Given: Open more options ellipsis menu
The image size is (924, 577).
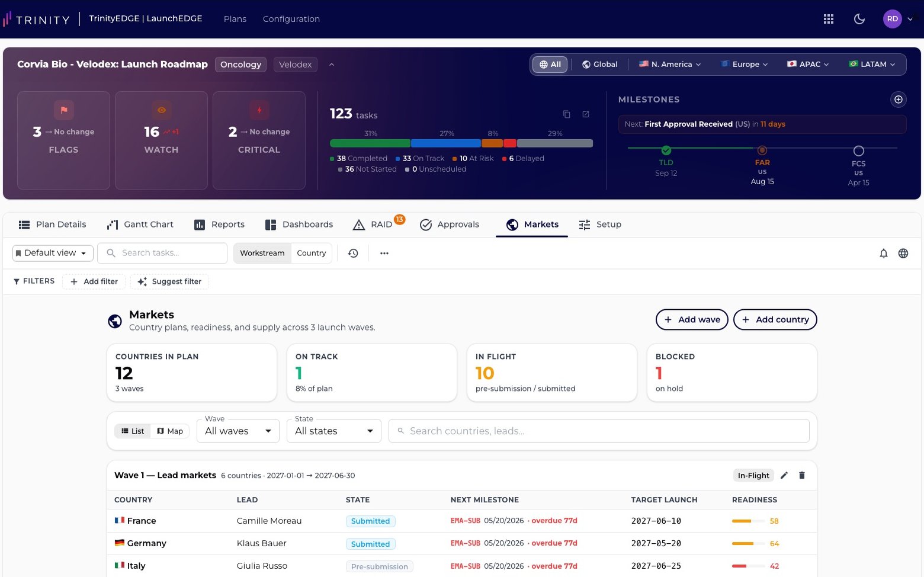Looking at the screenshot, I should tap(384, 254).
